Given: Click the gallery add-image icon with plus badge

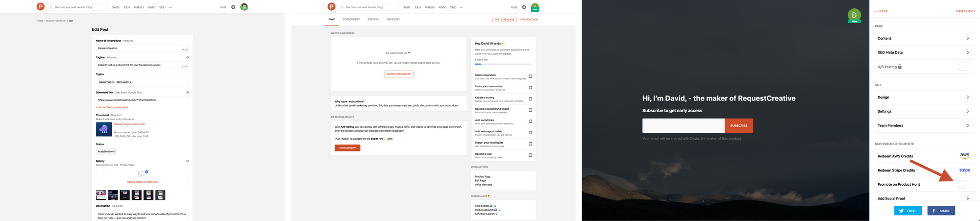Looking at the screenshot, I should pyautogui.click(x=143, y=173).
